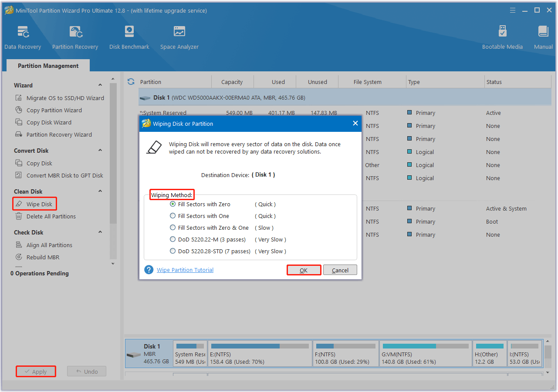Click the help question mark icon in dialog

(x=149, y=270)
